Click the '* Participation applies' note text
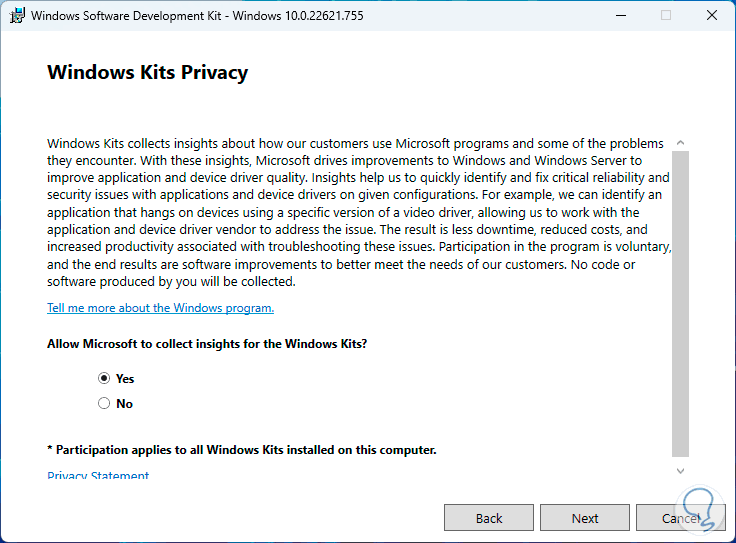The width and height of the screenshot is (736, 543). pyautogui.click(x=242, y=450)
